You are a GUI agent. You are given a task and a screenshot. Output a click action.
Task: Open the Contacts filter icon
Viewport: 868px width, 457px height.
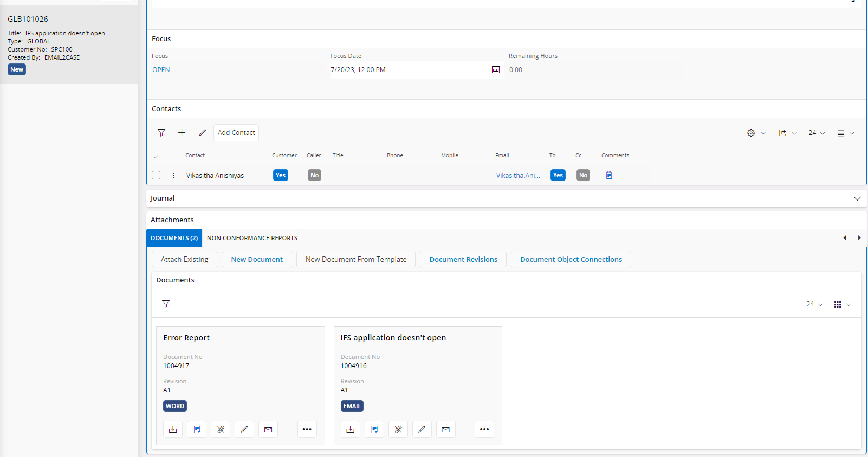click(x=161, y=133)
